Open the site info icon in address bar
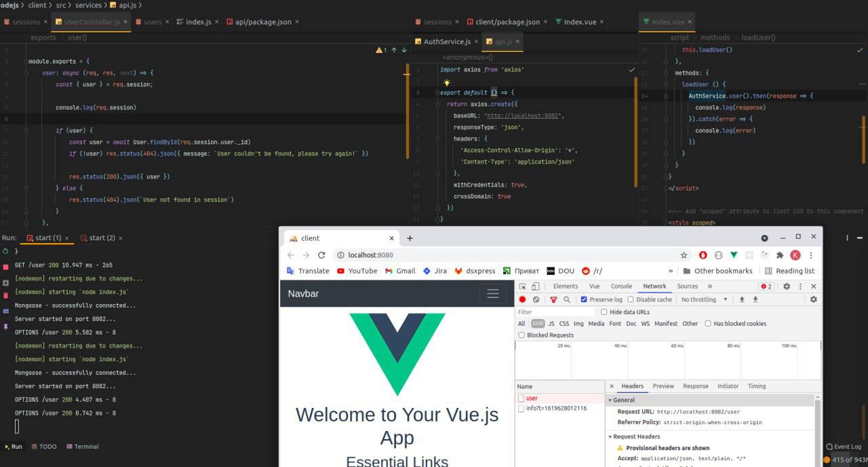The height and width of the screenshot is (467, 868). click(x=340, y=255)
